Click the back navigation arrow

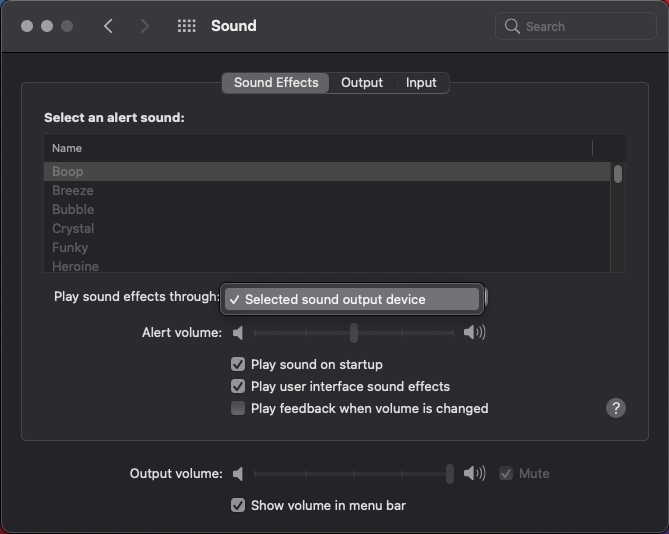click(x=109, y=26)
